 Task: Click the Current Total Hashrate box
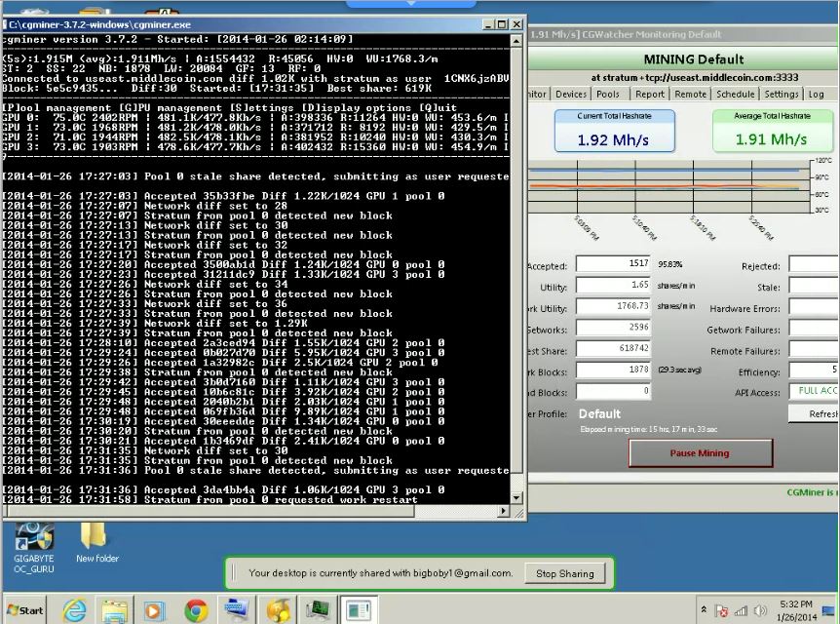tap(614, 131)
